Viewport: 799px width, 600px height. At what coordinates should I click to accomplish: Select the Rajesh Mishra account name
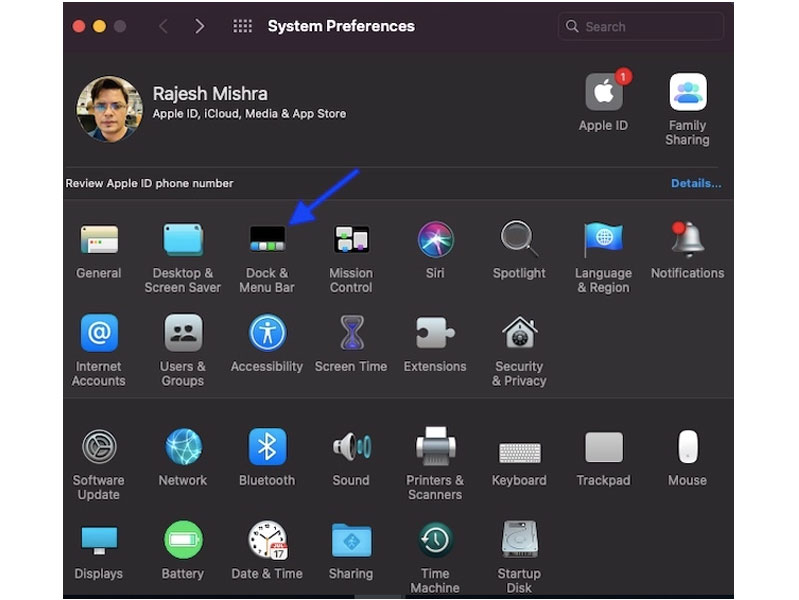(210, 94)
